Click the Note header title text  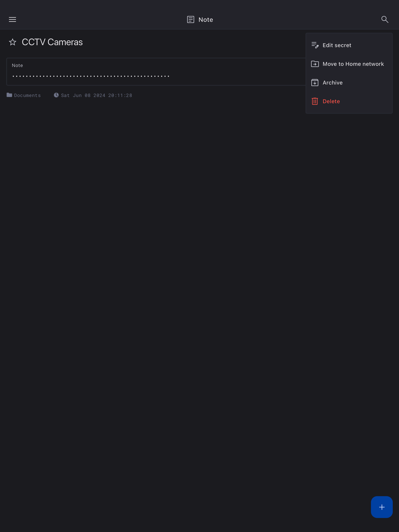[206, 20]
